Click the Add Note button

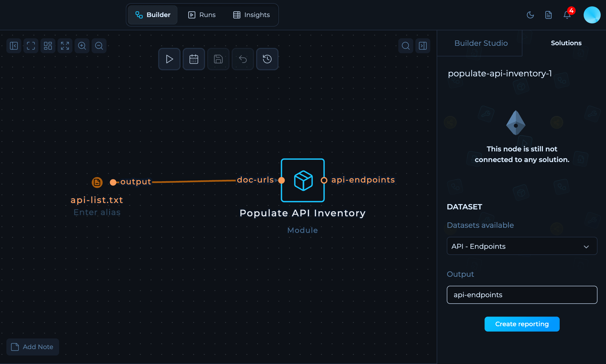[32, 347]
